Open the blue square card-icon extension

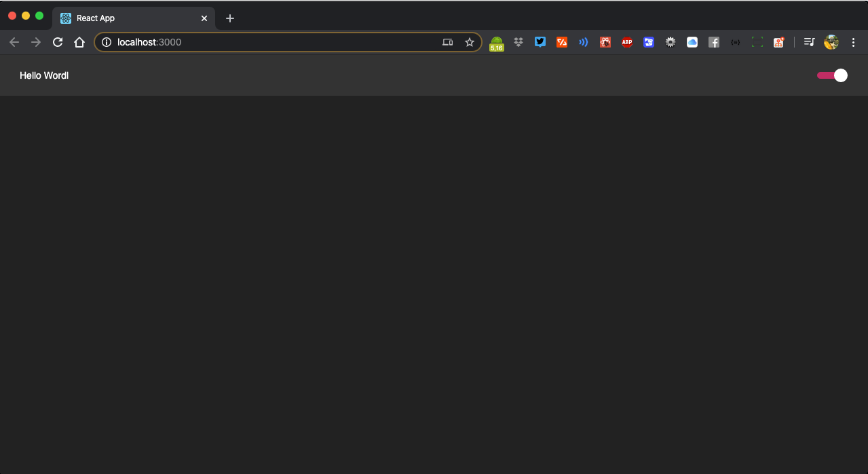(649, 42)
